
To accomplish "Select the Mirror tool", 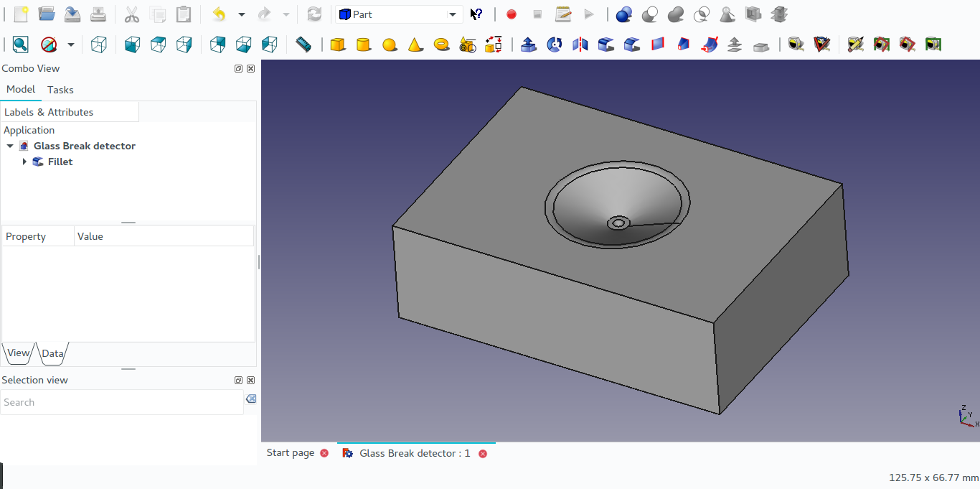I will (580, 45).
